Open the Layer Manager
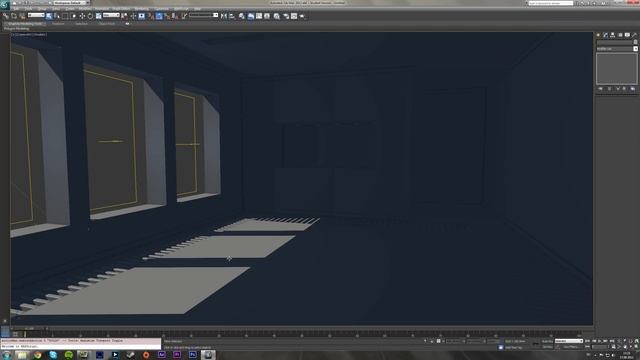The height and width of the screenshot is (360, 640). tap(242, 16)
